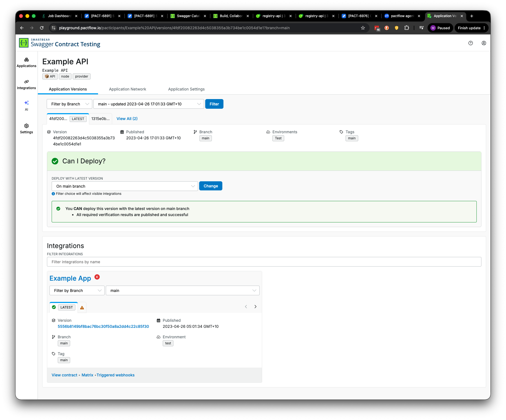Expand the main - updated 2023-04-26 dropdown
This screenshot has width=506, height=420.
149,104
